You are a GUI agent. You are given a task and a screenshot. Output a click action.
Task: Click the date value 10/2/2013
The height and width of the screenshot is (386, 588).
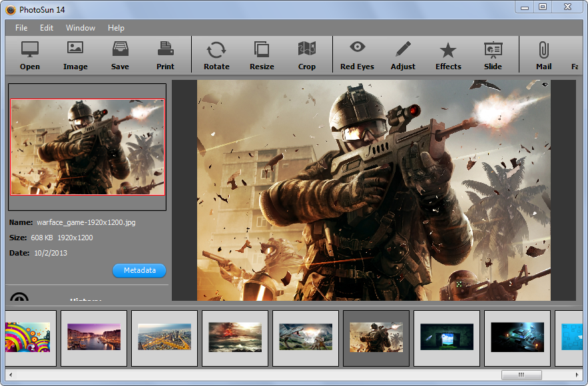[51, 253]
